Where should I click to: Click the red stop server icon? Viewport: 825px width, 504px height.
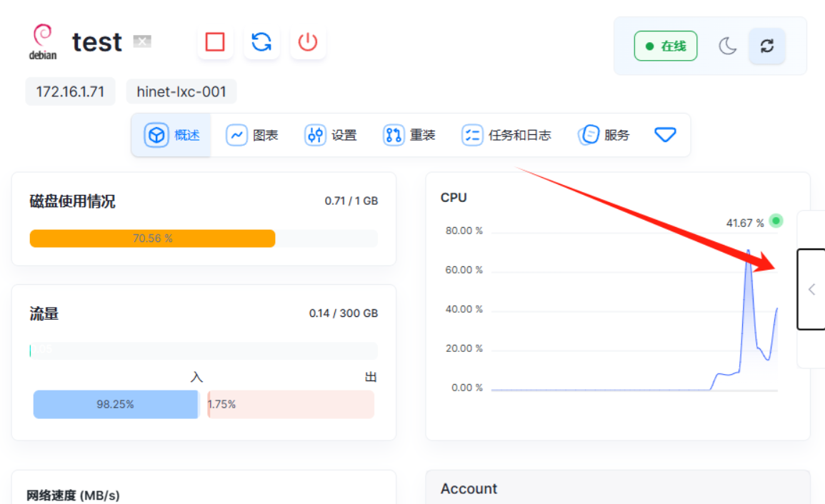pos(215,42)
